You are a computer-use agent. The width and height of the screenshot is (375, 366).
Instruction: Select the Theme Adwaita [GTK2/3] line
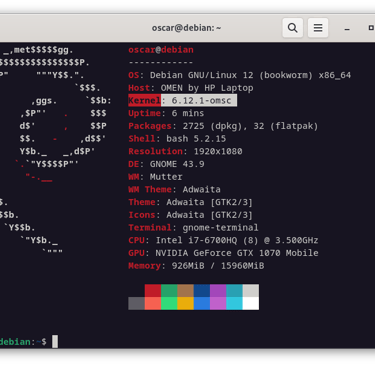pyautogui.click(x=190, y=202)
